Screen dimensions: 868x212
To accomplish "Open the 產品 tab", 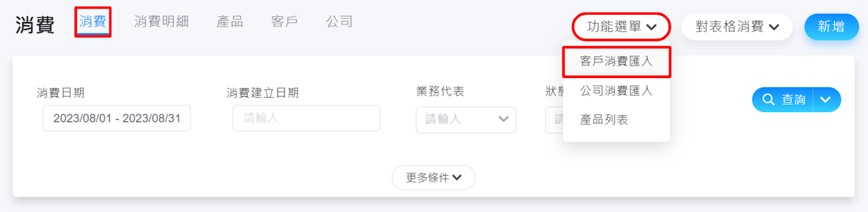I will (x=230, y=22).
